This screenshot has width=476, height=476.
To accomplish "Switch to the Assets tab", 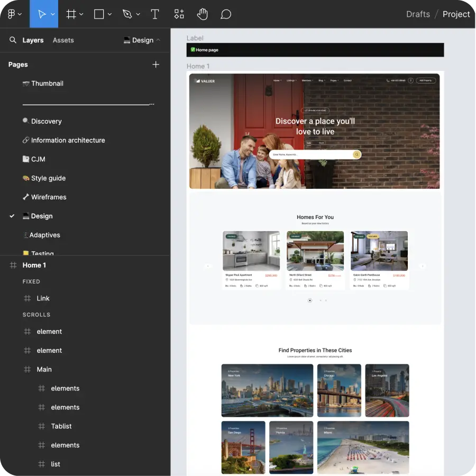I will (63, 40).
